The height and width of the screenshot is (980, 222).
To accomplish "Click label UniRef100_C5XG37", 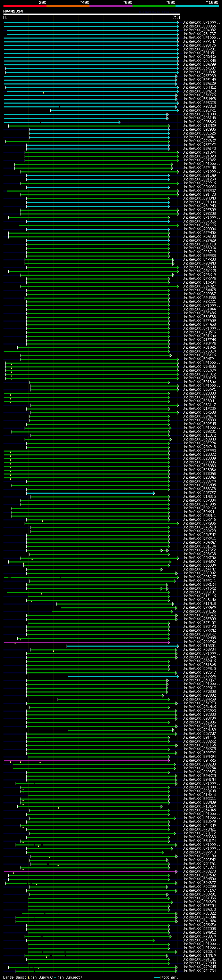I will 199,68.
